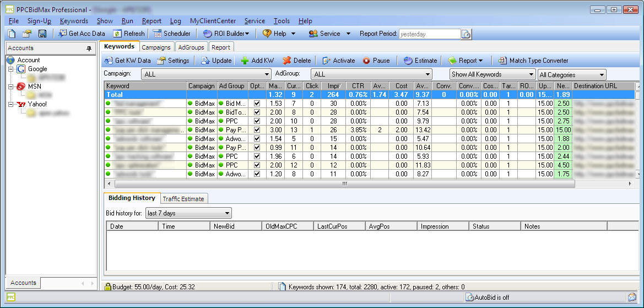
Task: Toggle Opt checkbox in row with 1.96 max
Action: 257,156
